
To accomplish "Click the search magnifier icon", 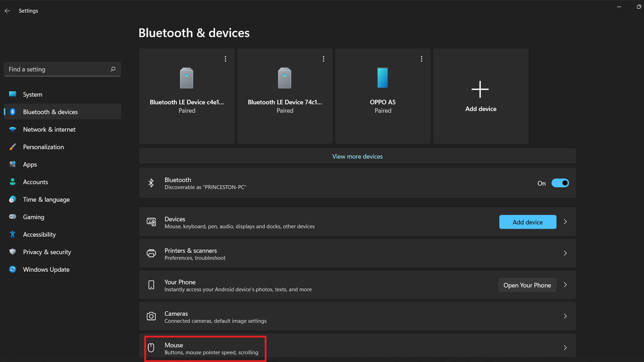I will coord(113,69).
